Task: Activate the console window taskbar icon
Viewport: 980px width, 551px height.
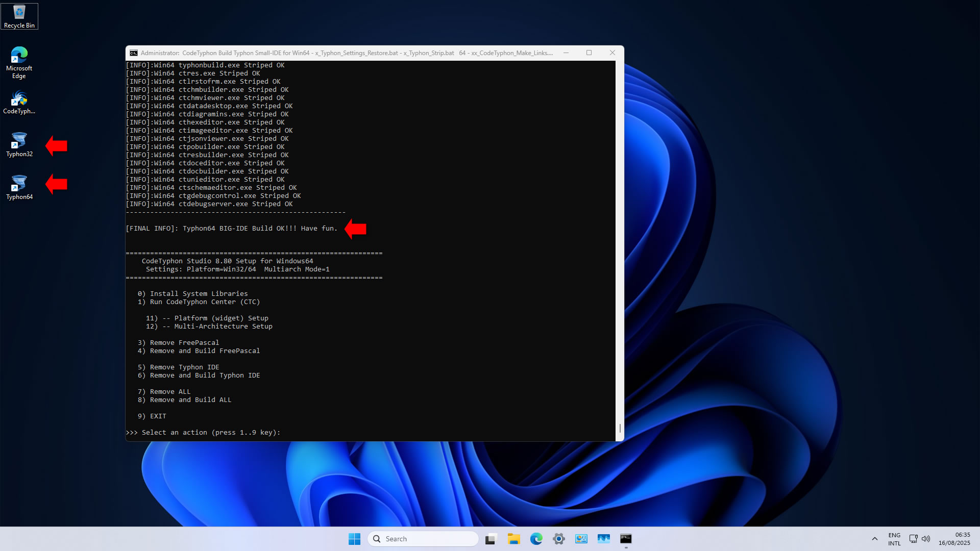Action: point(626,539)
